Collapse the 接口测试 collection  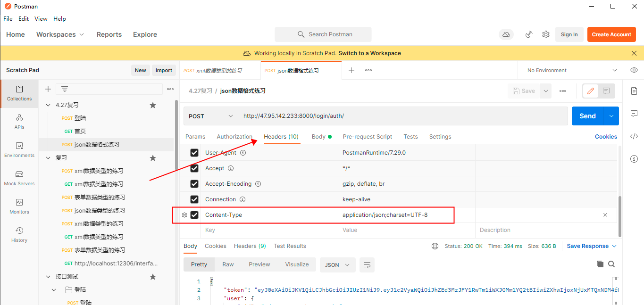click(x=48, y=277)
